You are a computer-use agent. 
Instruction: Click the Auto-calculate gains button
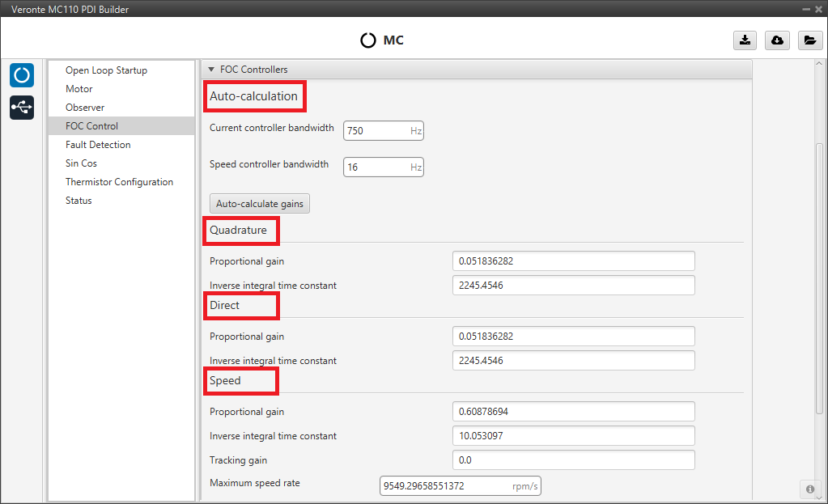click(259, 204)
